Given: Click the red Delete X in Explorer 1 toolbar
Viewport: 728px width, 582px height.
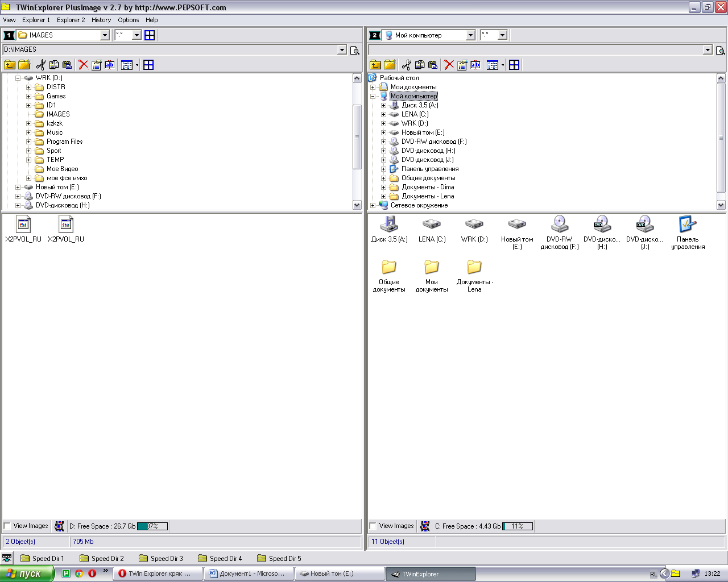Looking at the screenshot, I should pyautogui.click(x=83, y=65).
